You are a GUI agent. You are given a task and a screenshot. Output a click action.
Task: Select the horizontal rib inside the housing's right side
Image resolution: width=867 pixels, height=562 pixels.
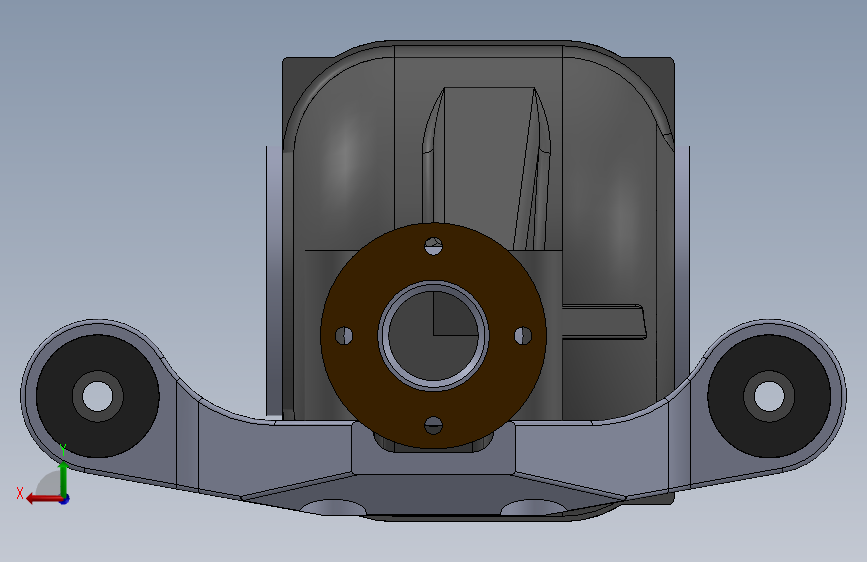click(604, 322)
